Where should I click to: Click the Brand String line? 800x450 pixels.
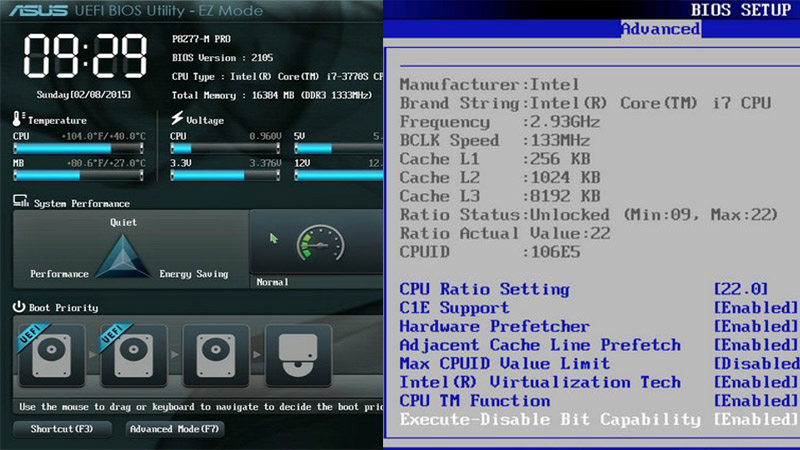click(585, 103)
